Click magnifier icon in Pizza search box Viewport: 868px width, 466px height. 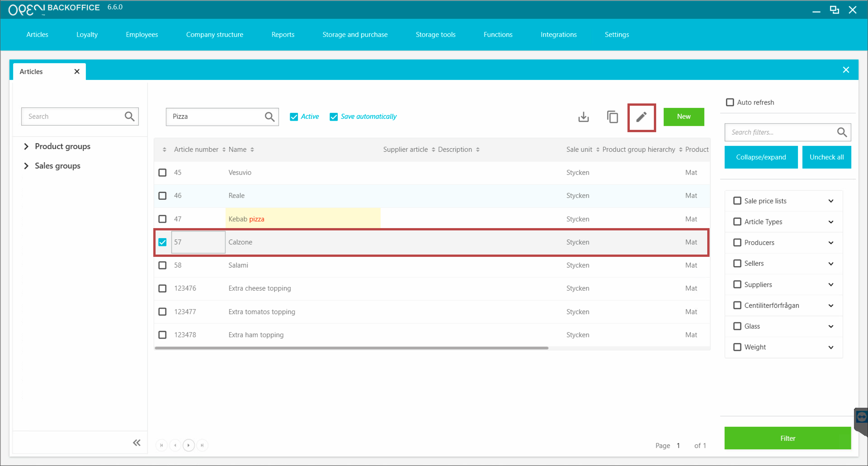[269, 117]
